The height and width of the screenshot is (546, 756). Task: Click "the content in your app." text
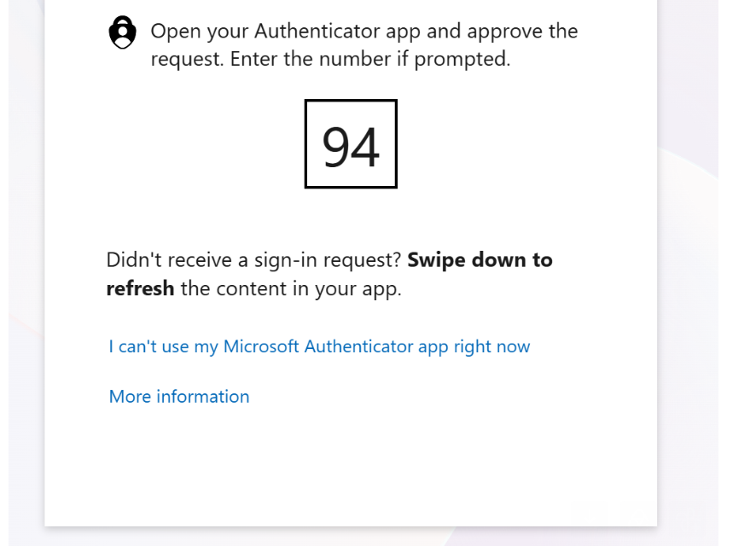click(x=291, y=289)
